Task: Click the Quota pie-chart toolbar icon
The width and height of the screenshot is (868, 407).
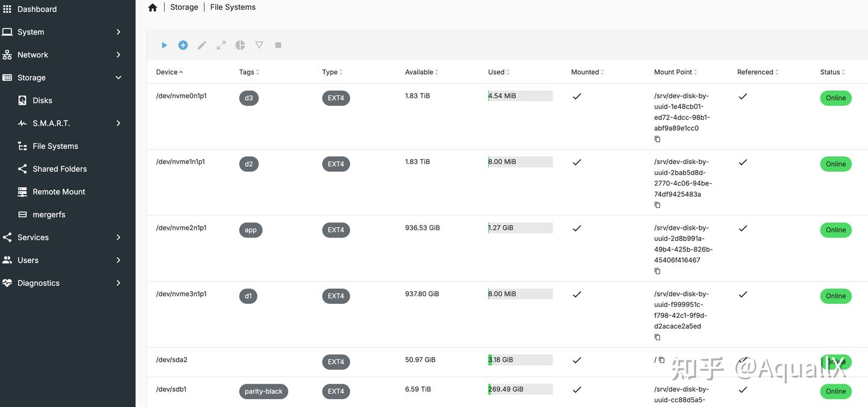Action: pyautogui.click(x=240, y=45)
